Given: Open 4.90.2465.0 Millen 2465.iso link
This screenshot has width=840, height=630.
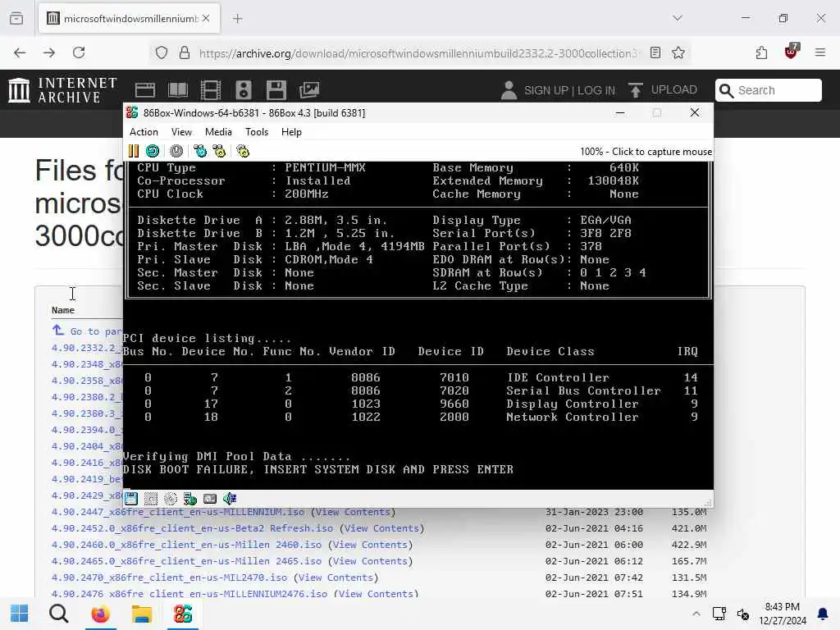Looking at the screenshot, I should click(186, 561).
